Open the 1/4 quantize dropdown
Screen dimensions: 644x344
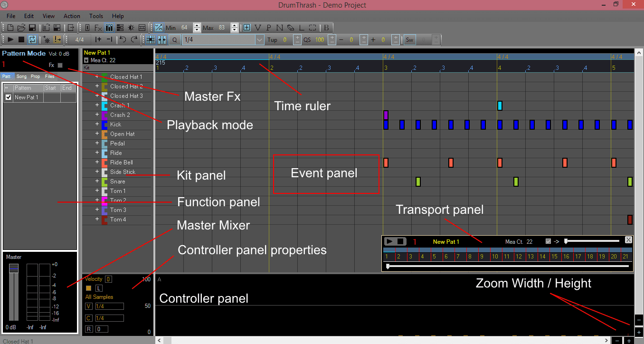(x=259, y=40)
